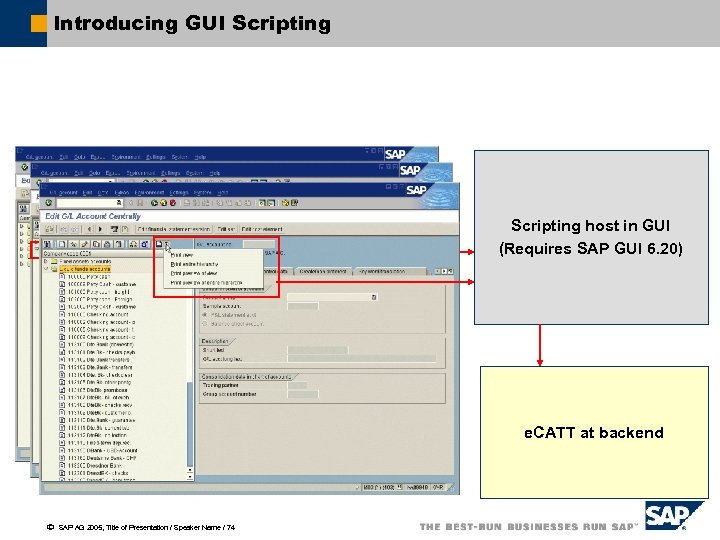The height and width of the screenshot is (540, 720).
Task: Expand the Fixed assets accounts folder
Action: 45,261
